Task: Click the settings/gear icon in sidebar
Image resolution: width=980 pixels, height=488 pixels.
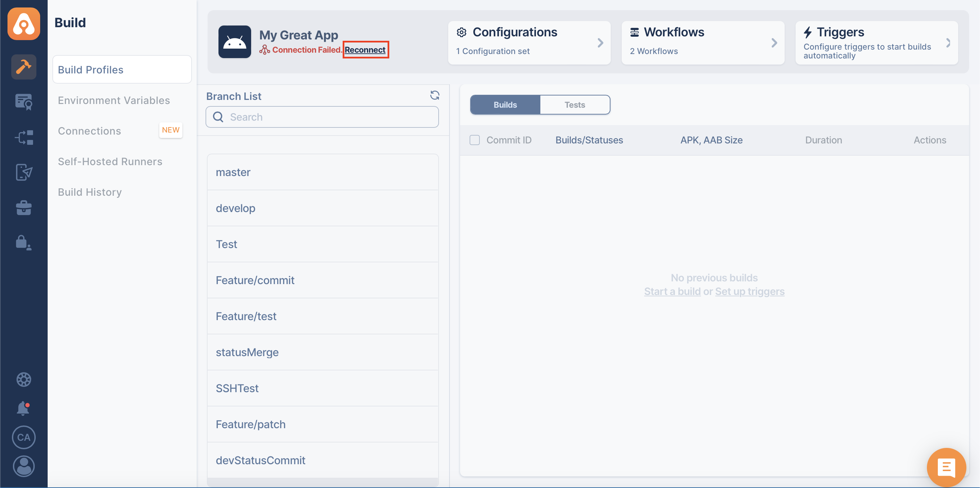Action: pyautogui.click(x=23, y=379)
